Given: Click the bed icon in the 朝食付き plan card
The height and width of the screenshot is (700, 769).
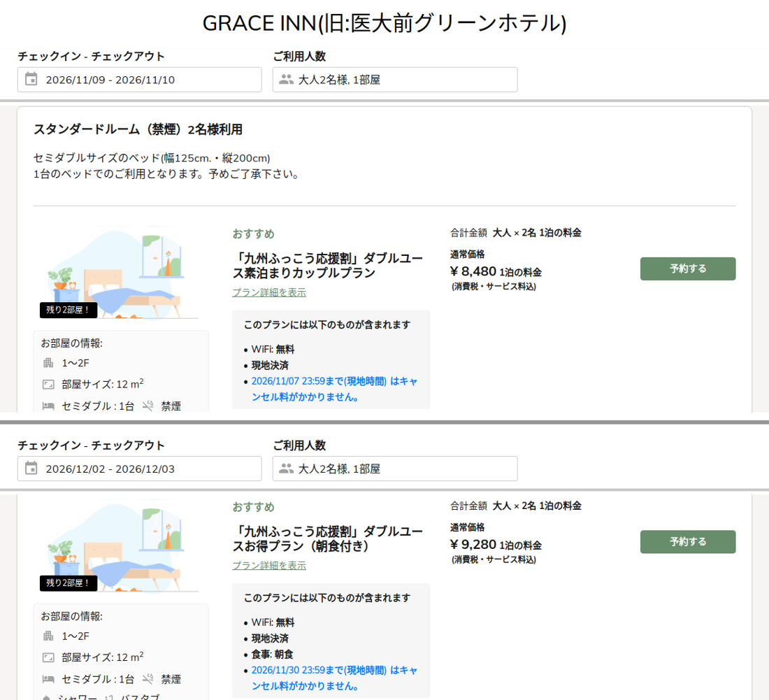Looking at the screenshot, I should point(48,680).
